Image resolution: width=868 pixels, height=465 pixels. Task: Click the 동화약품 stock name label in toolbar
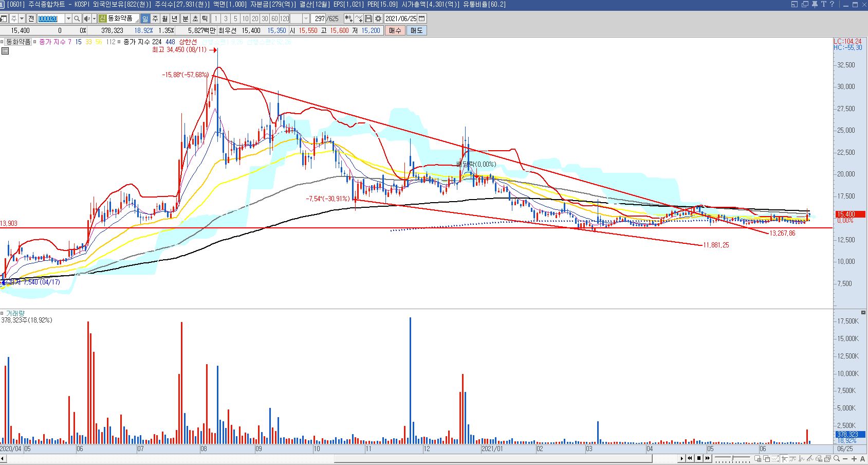[120, 19]
